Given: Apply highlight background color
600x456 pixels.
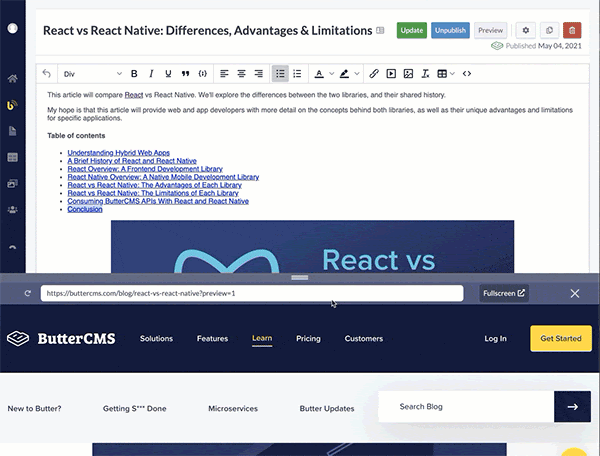Looking at the screenshot, I should (x=344, y=74).
